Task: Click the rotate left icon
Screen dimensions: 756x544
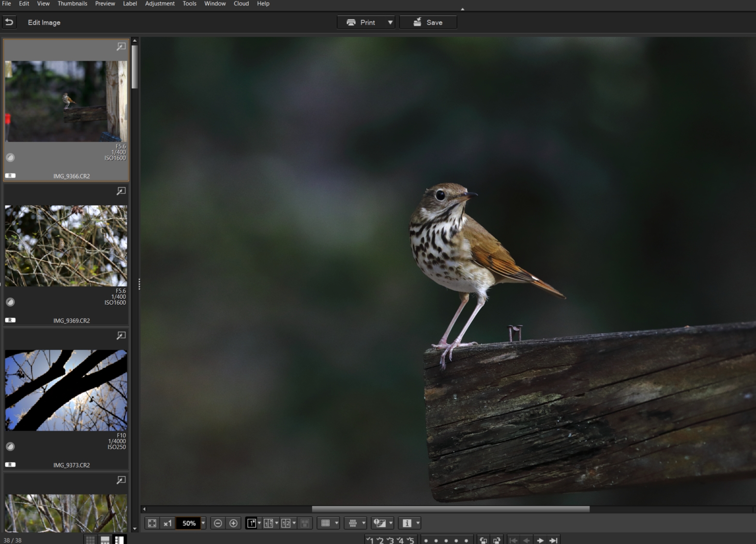Action: coord(483,540)
